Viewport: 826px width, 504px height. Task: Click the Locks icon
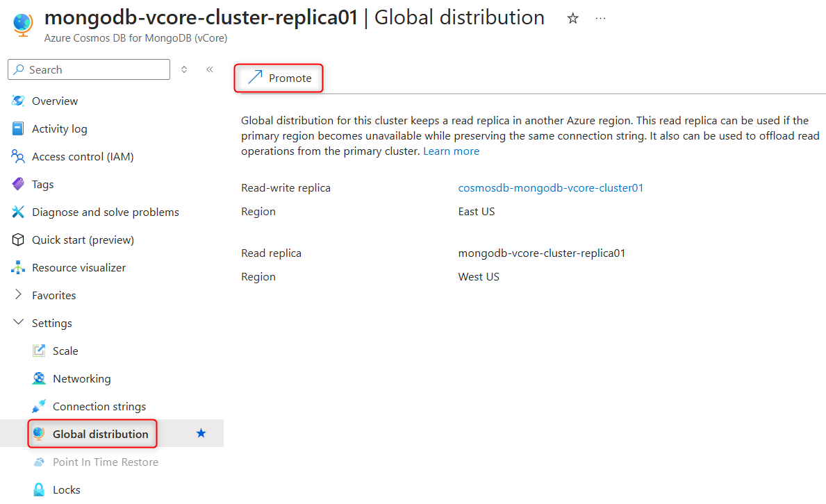tap(40, 489)
